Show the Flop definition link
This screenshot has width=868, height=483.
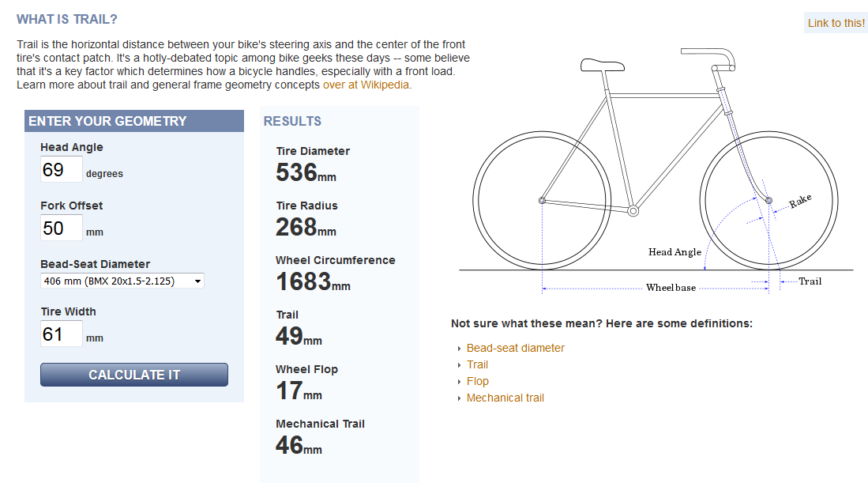pos(477,381)
